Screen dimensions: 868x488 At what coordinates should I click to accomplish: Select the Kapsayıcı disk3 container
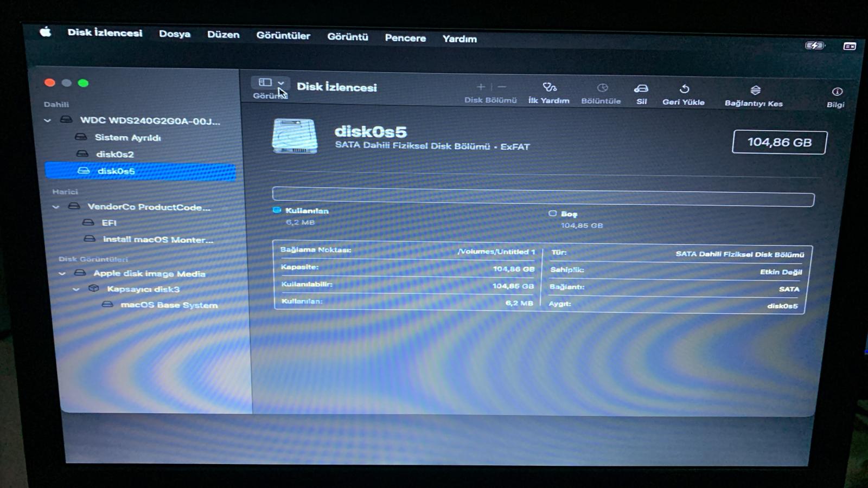click(143, 289)
